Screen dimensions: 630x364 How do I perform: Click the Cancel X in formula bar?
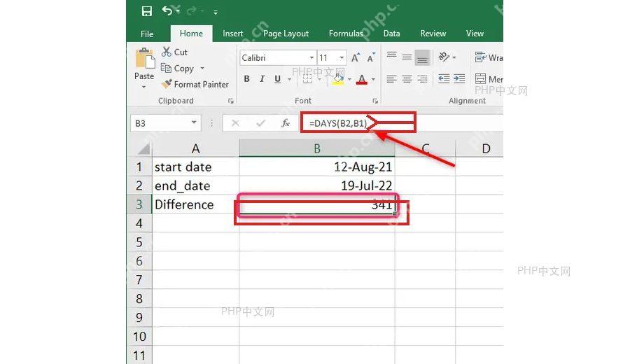coord(235,123)
